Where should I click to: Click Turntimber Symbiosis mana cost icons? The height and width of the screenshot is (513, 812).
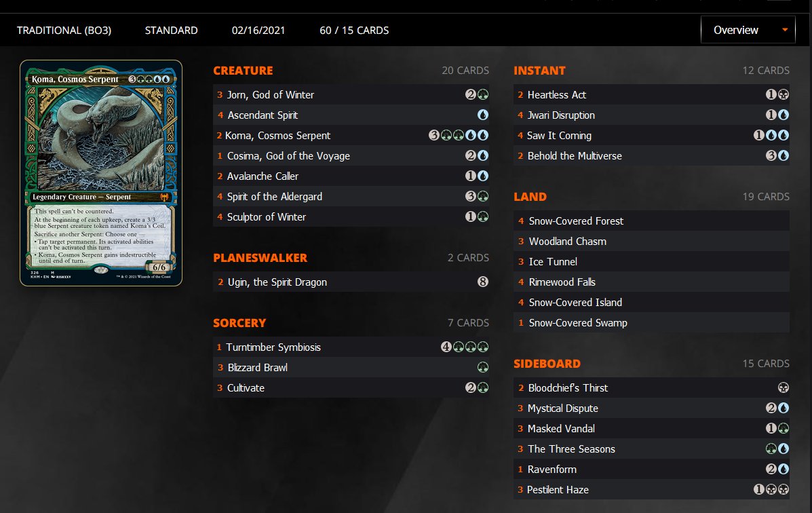465,347
